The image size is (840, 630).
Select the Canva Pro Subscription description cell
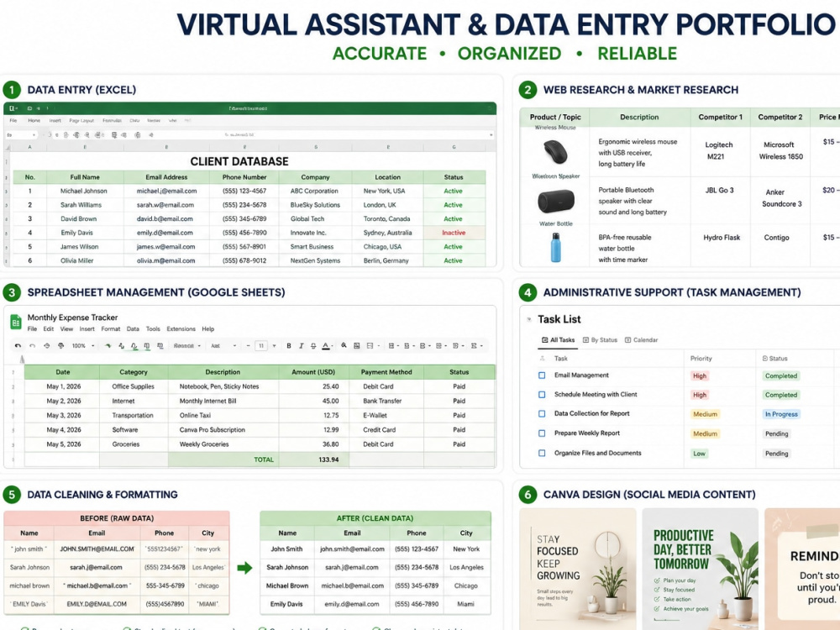[223, 429]
